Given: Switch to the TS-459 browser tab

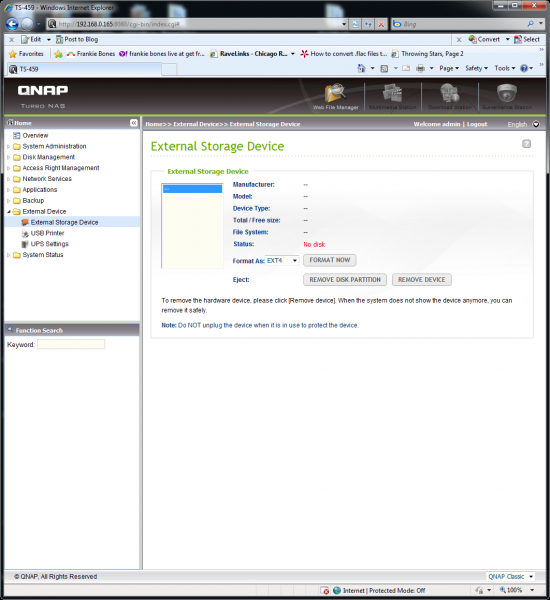Looking at the screenshot, I should tap(84, 69).
